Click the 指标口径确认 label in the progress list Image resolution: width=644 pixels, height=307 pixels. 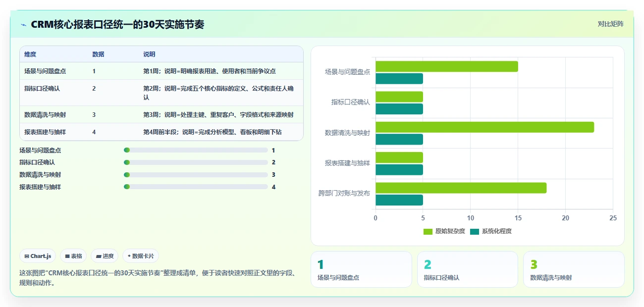point(37,162)
